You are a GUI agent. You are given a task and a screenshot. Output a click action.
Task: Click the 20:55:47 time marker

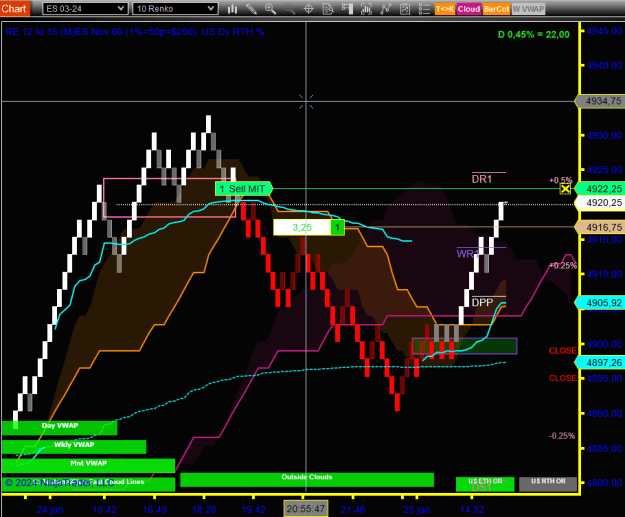tap(306, 509)
